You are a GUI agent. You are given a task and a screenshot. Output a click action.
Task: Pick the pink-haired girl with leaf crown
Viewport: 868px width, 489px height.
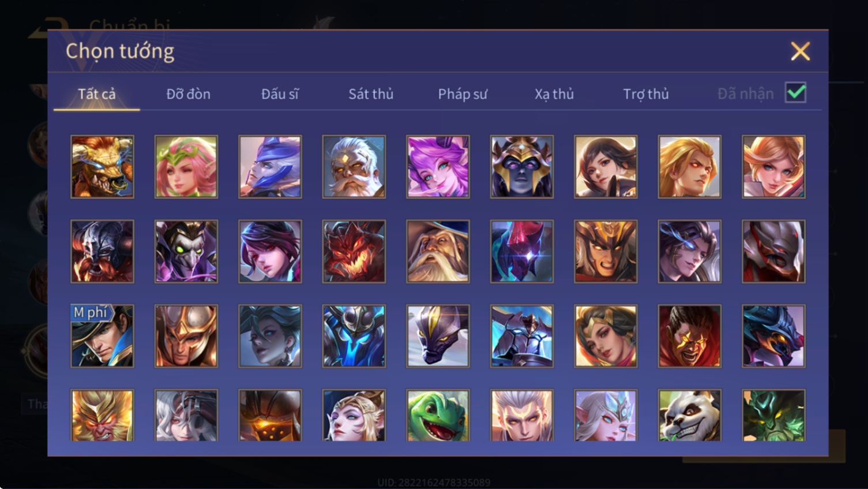pos(186,167)
